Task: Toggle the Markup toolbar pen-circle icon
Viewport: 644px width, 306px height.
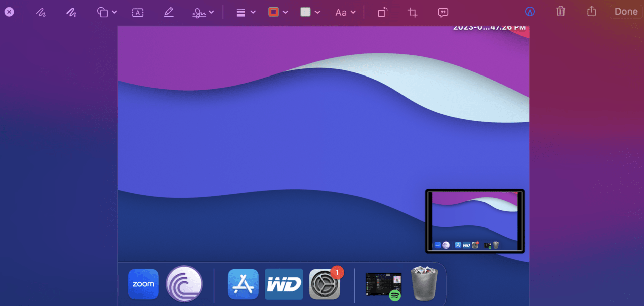Action: 529,11
